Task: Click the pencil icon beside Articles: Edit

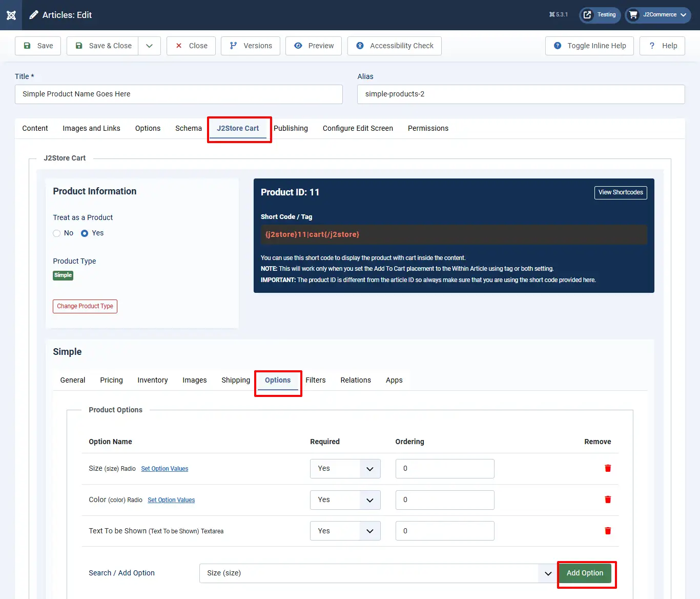Action: click(34, 15)
